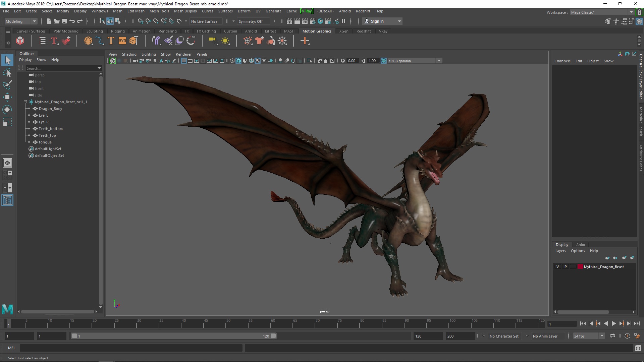This screenshot has width=644, height=362.
Task: Click the SVG tool icon on shelf
Action: 122,41
